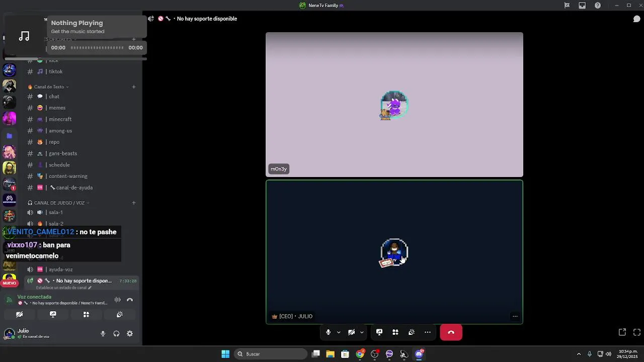644x362 pixels.
Task: Open camera options arrow in call bar
Action: click(x=362, y=332)
